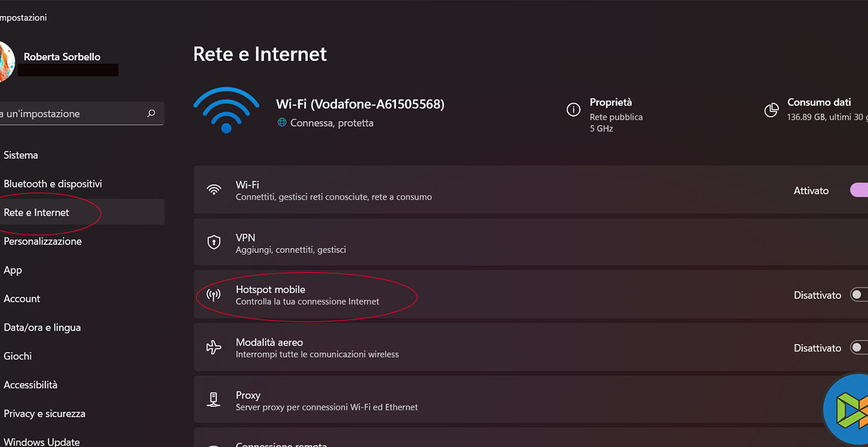Click the Wi-Fi row icon
The image size is (868, 447).
pos(214,190)
